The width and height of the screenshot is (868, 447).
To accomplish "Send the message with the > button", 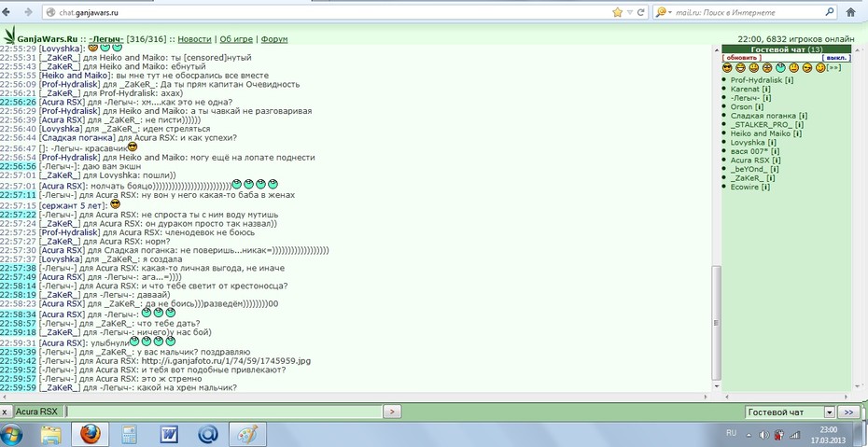I will click(x=392, y=412).
